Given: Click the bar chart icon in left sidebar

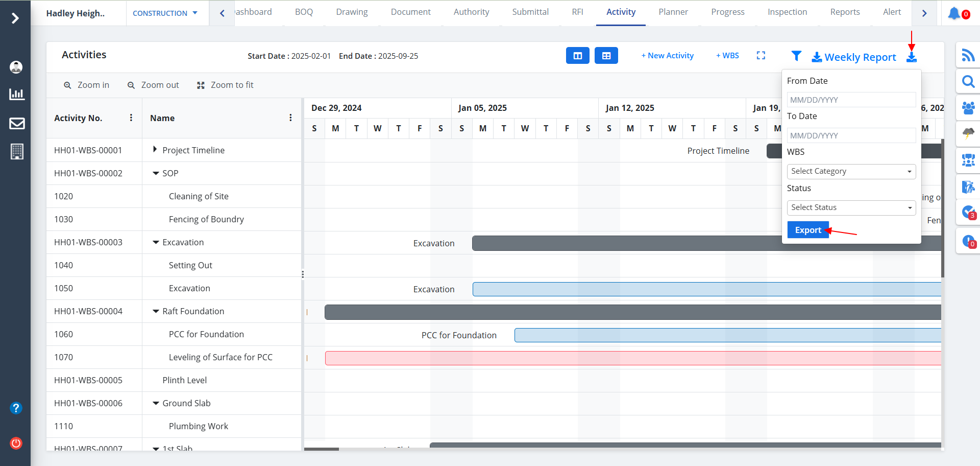Looking at the screenshot, I should pyautogui.click(x=17, y=94).
